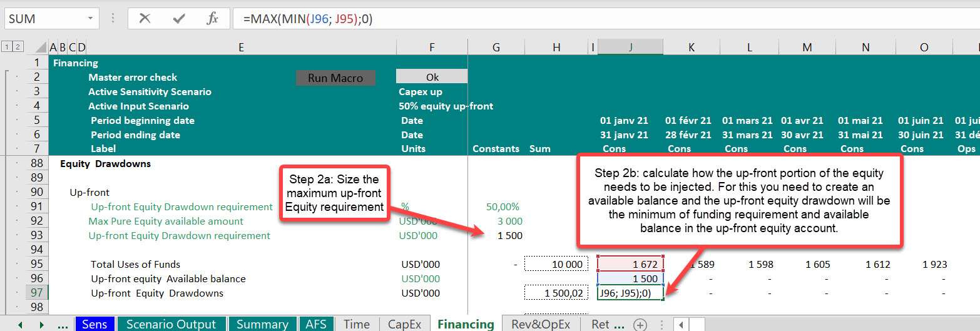
Task: Select the Capex up sensitivity cell
Action: click(x=421, y=92)
